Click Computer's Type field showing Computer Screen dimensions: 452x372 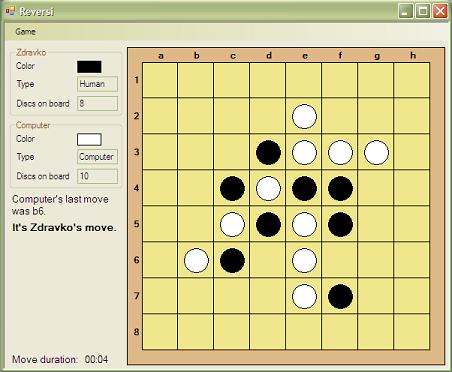(x=97, y=157)
